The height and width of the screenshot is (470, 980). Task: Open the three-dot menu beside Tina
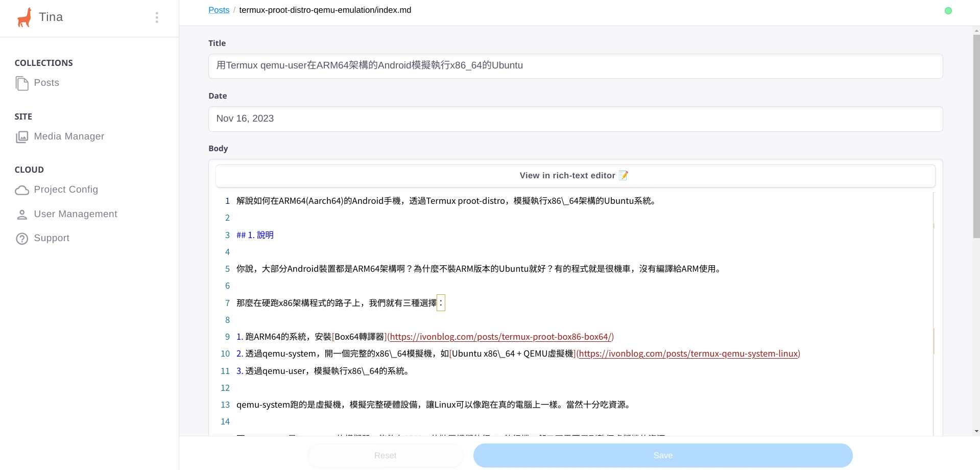157,18
